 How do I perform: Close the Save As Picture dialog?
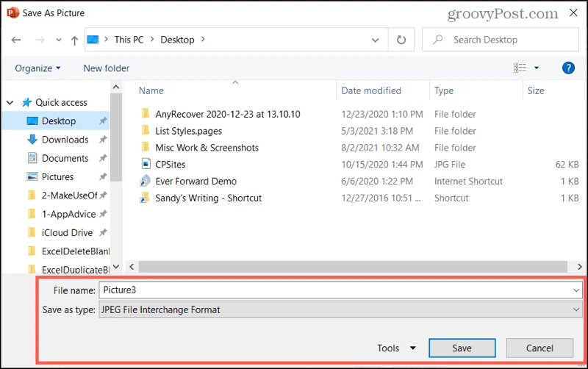pos(573,12)
